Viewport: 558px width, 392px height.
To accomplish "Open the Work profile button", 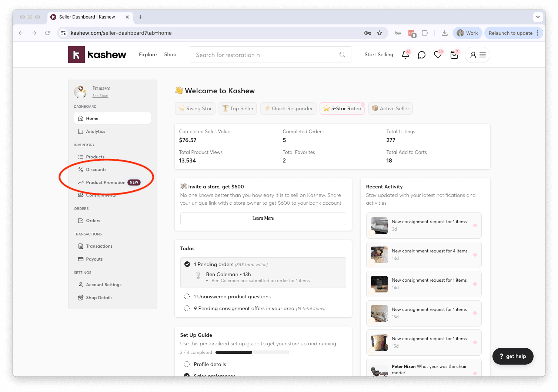I will 468,33.
